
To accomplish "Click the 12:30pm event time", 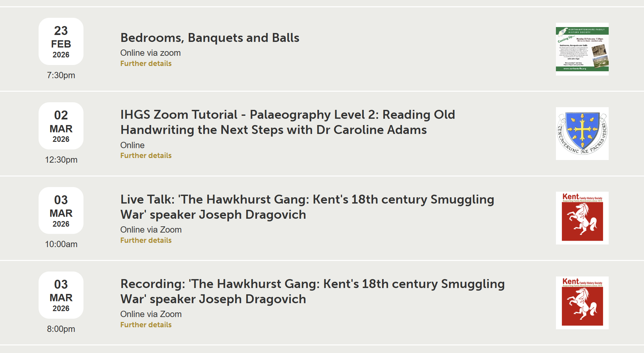I will (61, 160).
